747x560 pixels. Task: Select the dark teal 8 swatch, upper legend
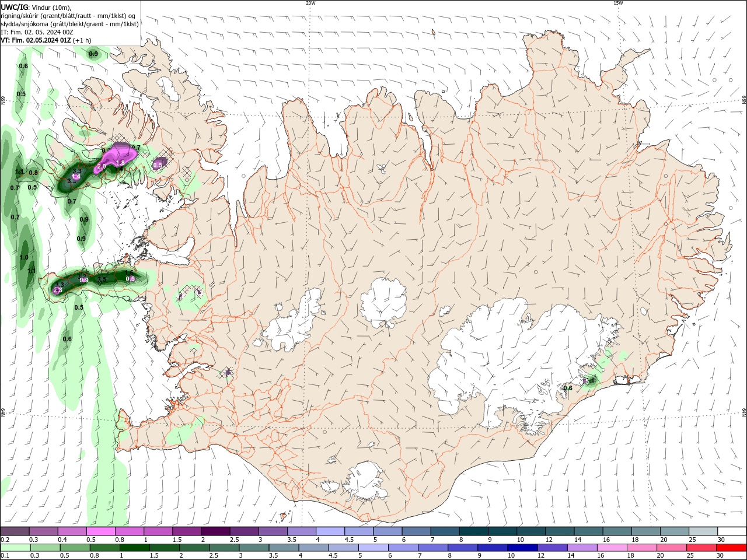tap(473, 531)
